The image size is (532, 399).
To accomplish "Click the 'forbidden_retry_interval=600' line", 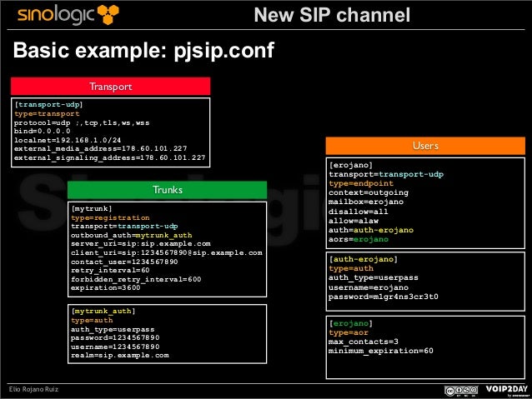I will (136, 279).
